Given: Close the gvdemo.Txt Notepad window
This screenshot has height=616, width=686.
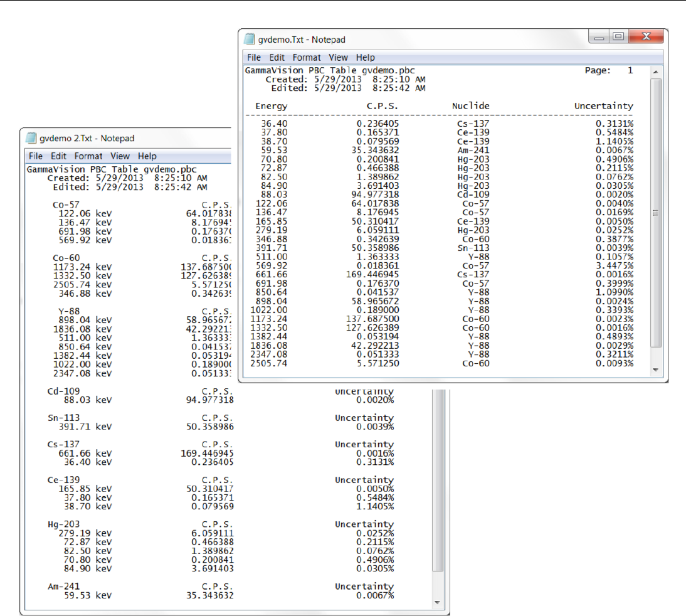Looking at the screenshot, I should click(645, 38).
